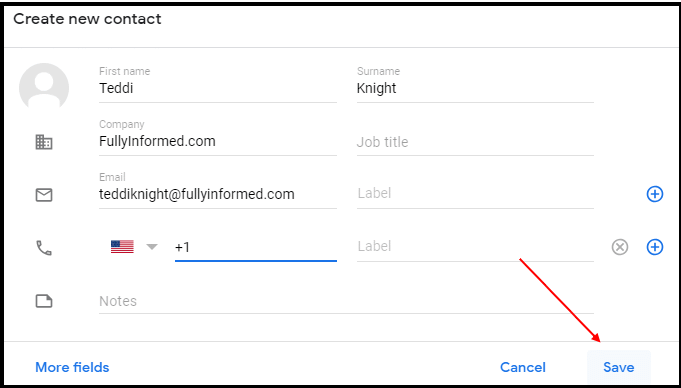The height and width of the screenshot is (388, 681).
Task: Click the phone handset icon
Action: [x=44, y=248]
